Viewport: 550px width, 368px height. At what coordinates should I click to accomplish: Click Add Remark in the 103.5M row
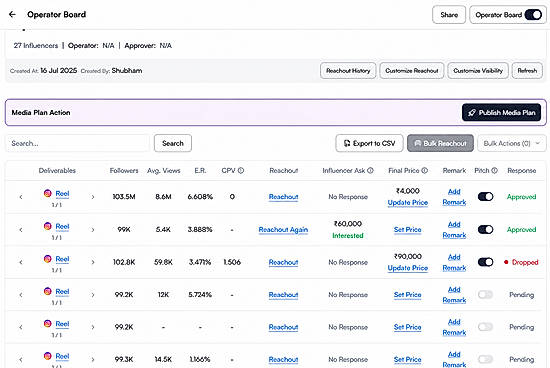coord(454,197)
